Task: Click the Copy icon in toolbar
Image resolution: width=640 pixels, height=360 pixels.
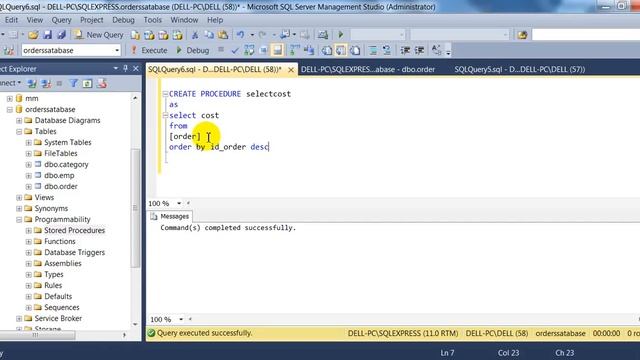Action: [x=209, y=35]
